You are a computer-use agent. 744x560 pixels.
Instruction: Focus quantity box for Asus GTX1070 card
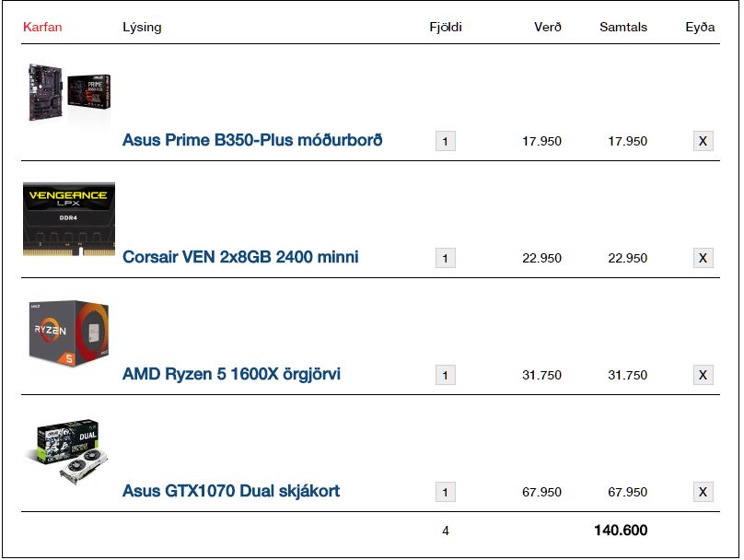click(x=446, y=492)
